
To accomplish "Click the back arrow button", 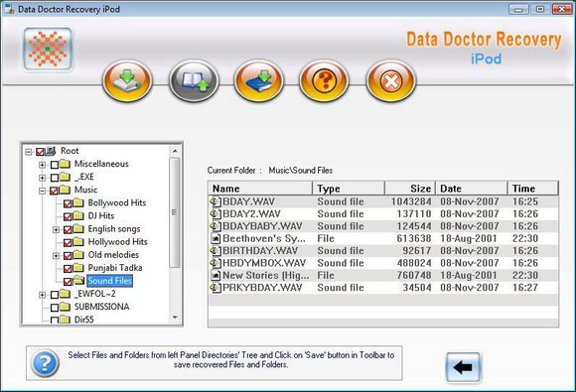I will tap(463, 367).
